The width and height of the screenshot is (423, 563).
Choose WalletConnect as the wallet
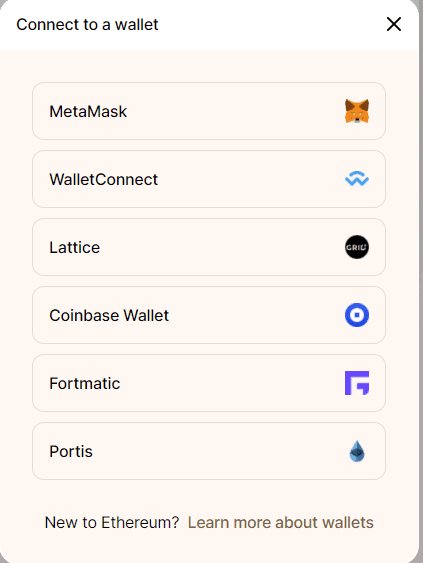[x=209, y=179]
